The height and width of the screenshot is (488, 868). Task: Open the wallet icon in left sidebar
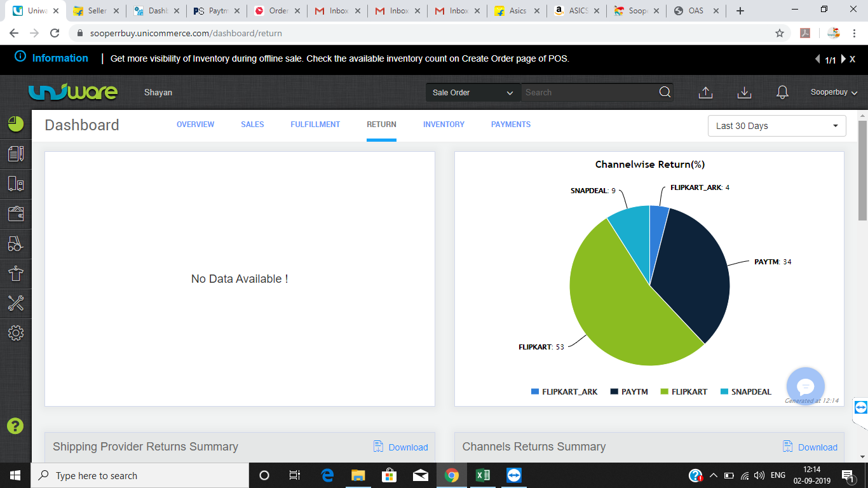pyautogui.click(x=16, y=213)
